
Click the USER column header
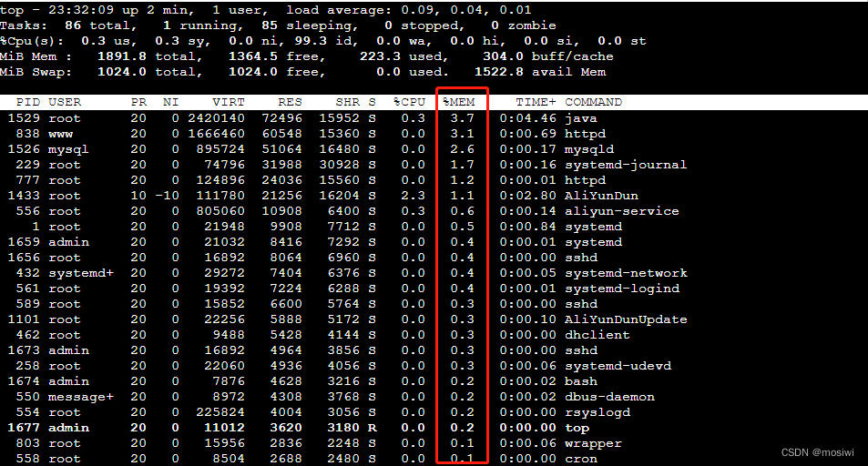pyautogui.click(x=65, y=102)
